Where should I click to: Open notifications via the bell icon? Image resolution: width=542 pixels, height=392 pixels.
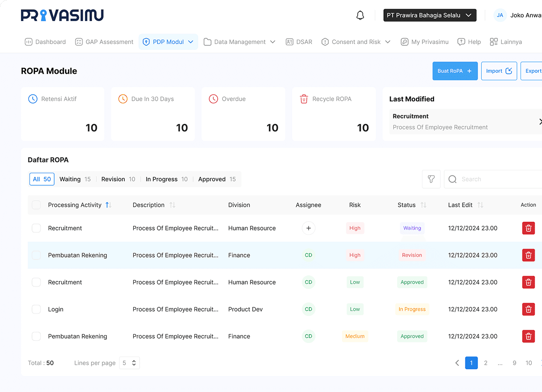[360, 15]
